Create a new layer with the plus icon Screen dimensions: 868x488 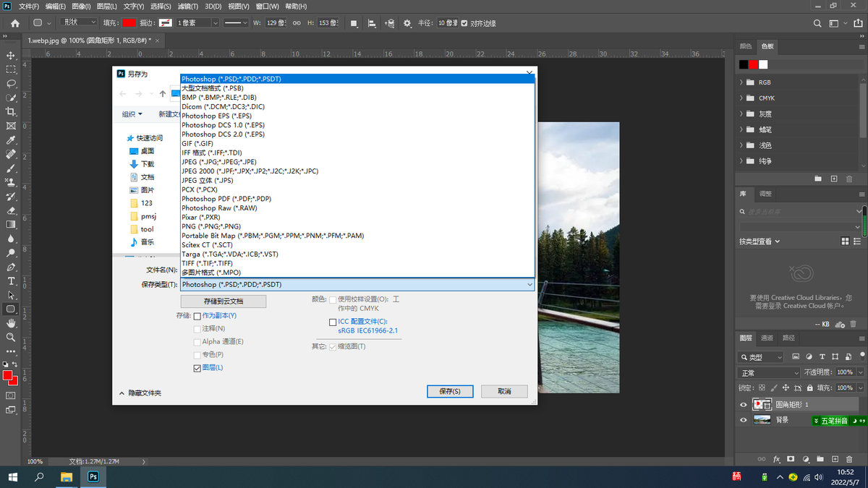(835, 459)
